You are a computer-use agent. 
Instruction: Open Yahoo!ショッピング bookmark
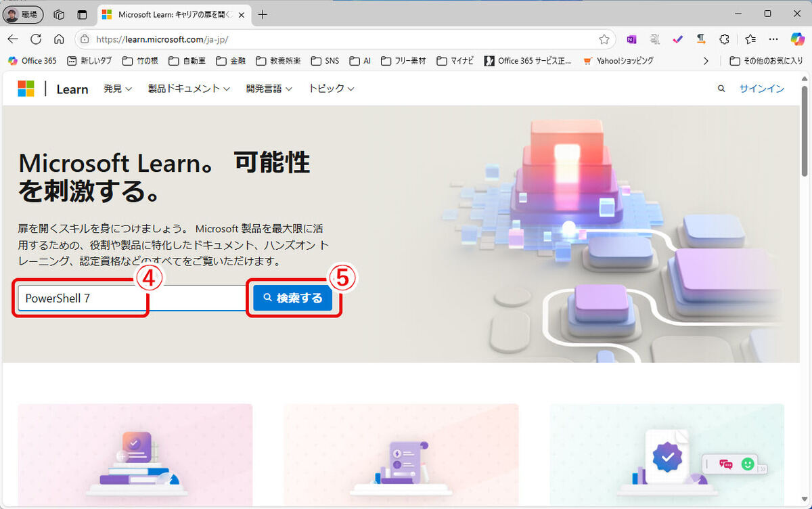618,61
